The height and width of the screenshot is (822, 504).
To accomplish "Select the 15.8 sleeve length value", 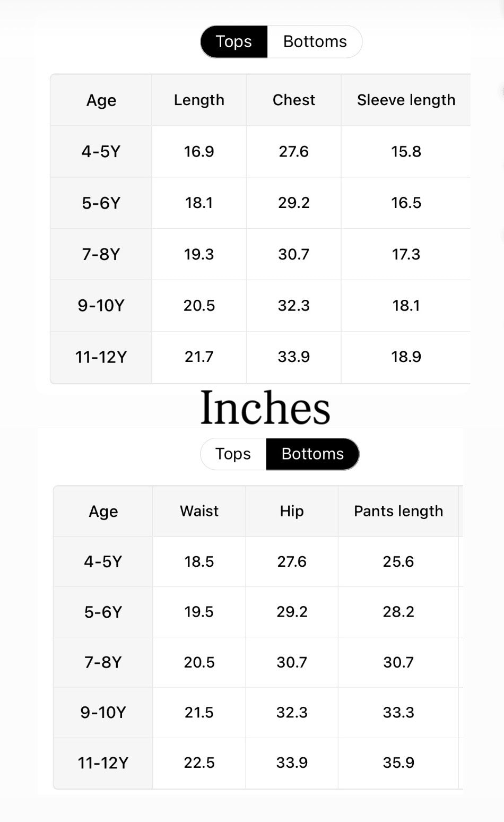I will (x=406, y=152).
